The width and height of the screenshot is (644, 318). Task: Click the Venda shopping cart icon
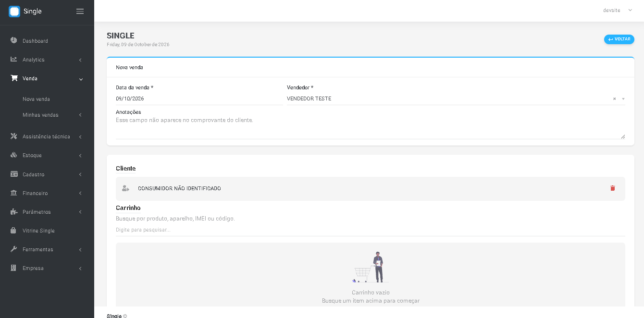point(14,78)
